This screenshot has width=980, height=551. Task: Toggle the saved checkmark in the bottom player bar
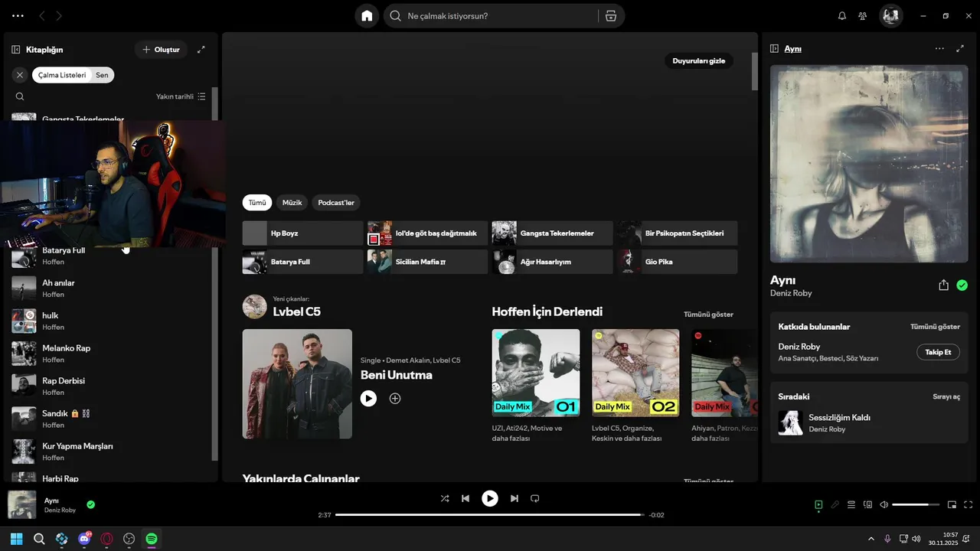coord(91,504)
